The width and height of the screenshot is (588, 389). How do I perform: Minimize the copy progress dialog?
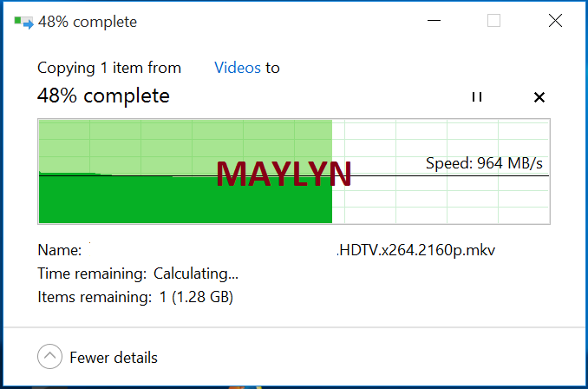[x=434, y=21]
